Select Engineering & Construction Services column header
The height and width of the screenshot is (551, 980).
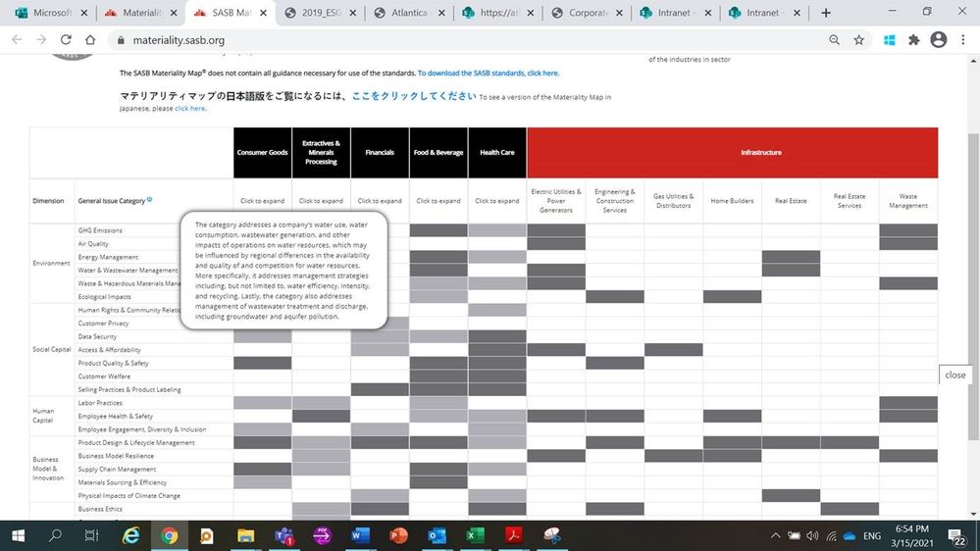(x=614, y=201)
